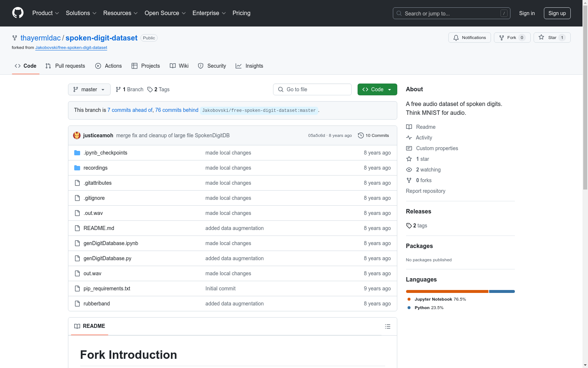Open the master branch dropdown
The image size is (588, 368).
[89, 89]
